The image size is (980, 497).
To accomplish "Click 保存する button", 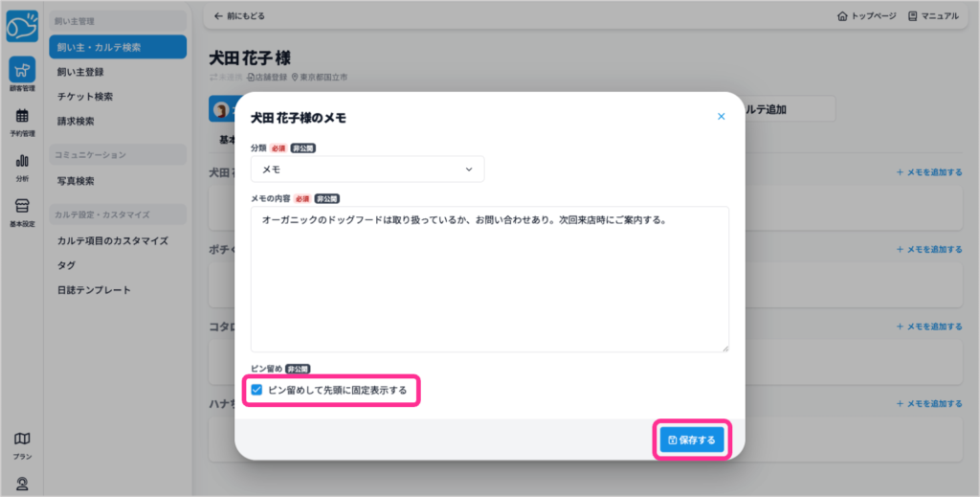I will coord(691,440).
